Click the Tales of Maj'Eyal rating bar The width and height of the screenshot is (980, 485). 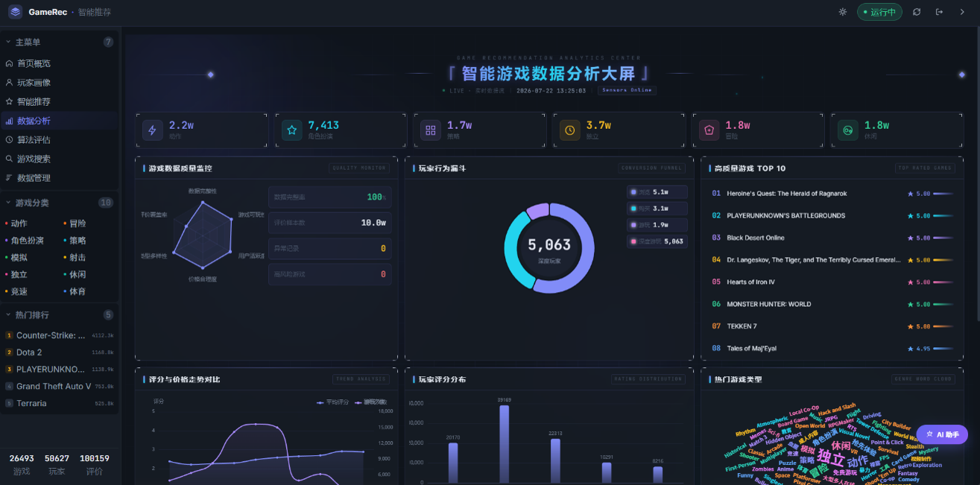click(943, 349)
